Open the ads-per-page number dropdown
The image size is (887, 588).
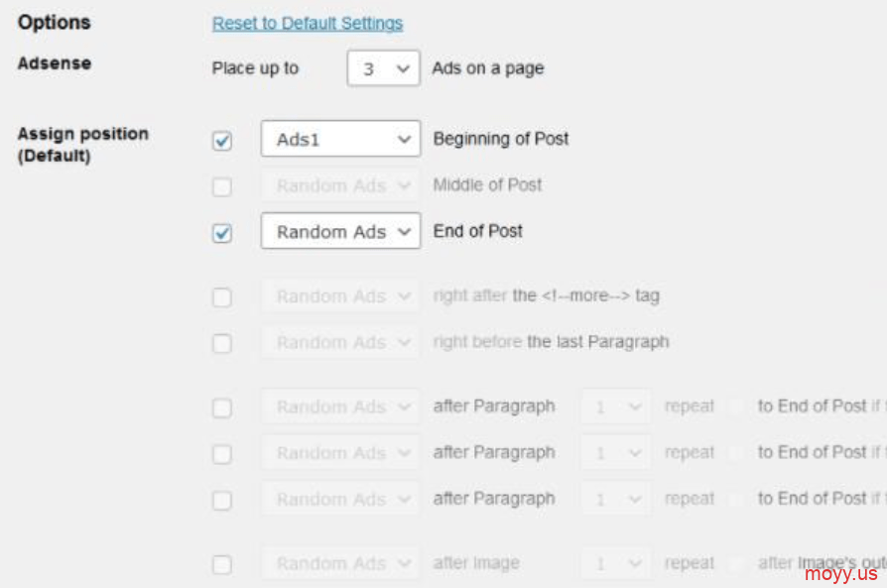point(384,68)
